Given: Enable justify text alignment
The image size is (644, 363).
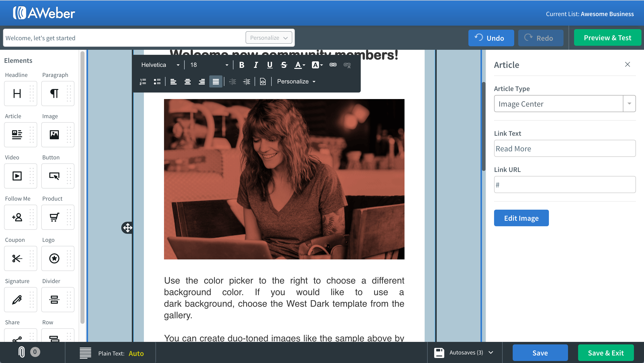Looking at the screenshot, I should coord(216,82).
